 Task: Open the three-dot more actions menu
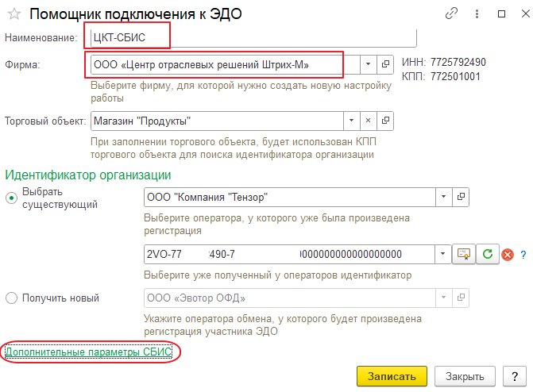point(477,13)
